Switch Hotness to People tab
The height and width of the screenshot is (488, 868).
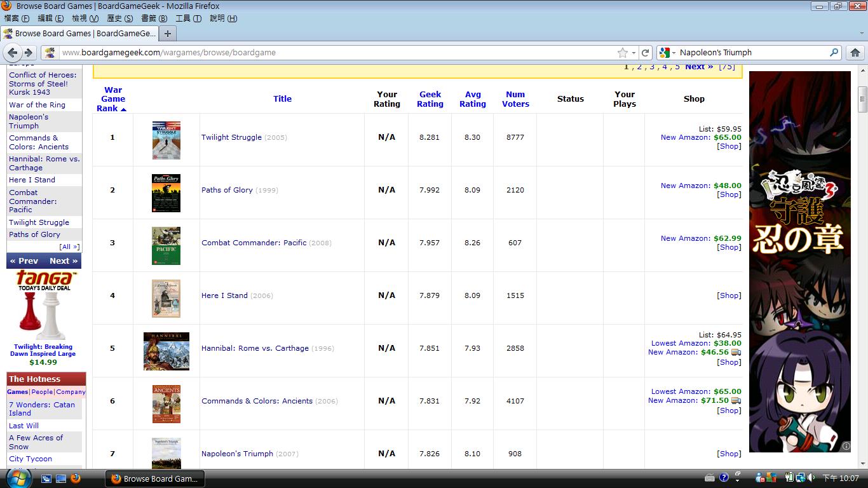coord(42,392)
